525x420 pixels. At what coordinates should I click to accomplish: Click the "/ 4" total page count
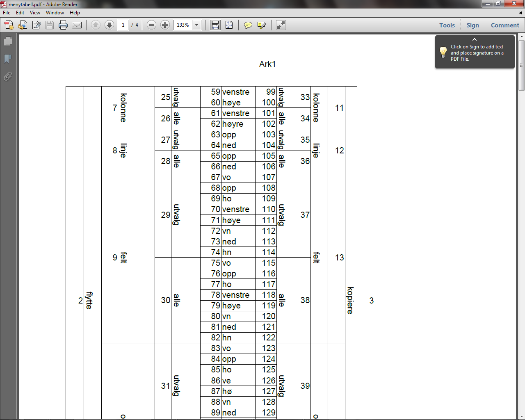point(135,25)
